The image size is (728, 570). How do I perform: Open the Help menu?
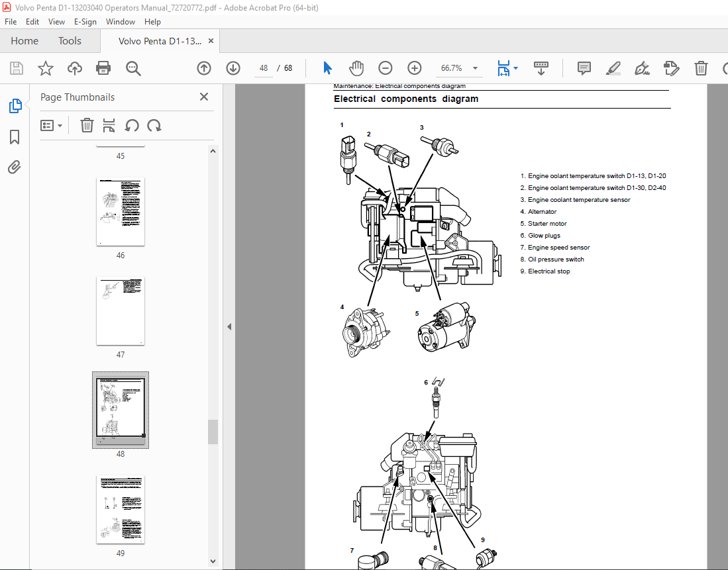tap(152, 22)
